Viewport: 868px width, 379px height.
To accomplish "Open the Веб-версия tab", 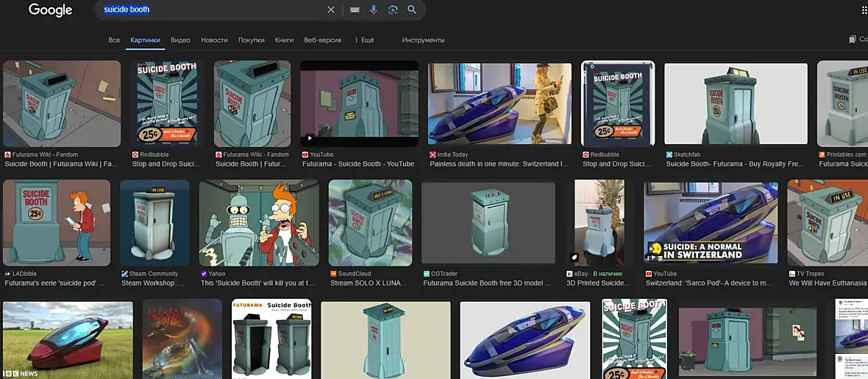I will 322,40.
